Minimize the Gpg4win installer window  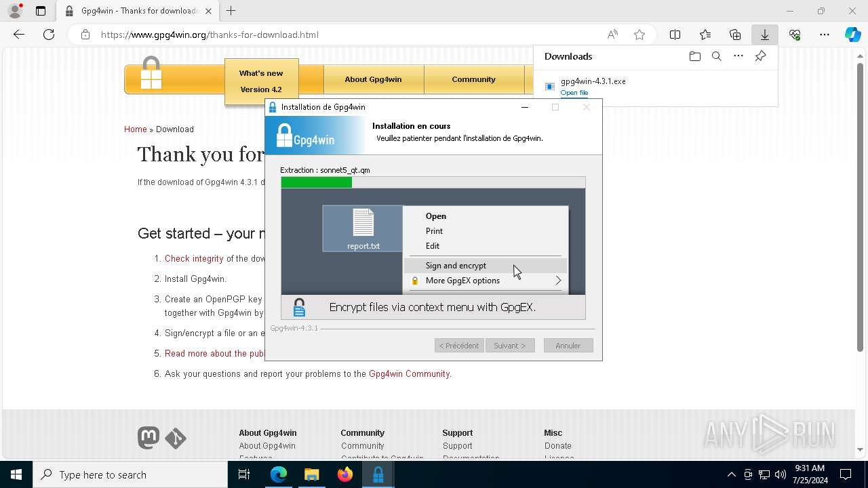point(524,107)
